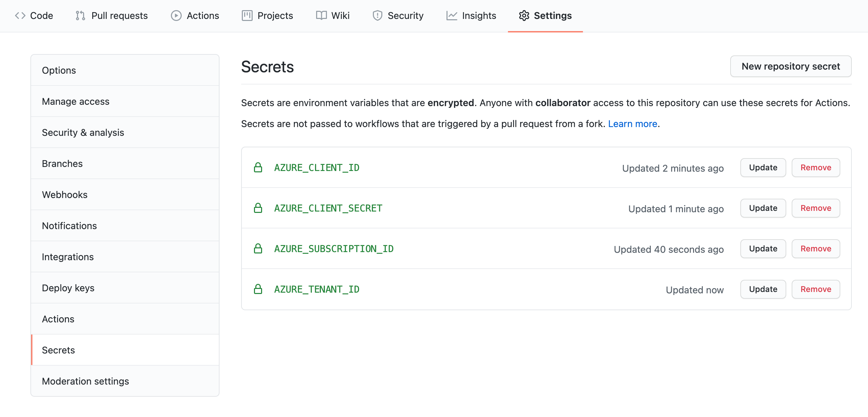Navigate to the Manage access section

[x=75, y=101]
